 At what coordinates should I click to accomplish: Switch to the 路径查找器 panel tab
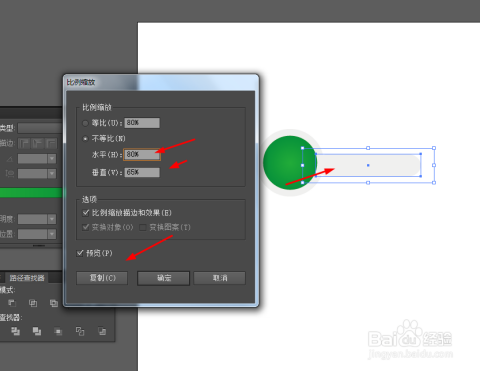pos(27,278)
